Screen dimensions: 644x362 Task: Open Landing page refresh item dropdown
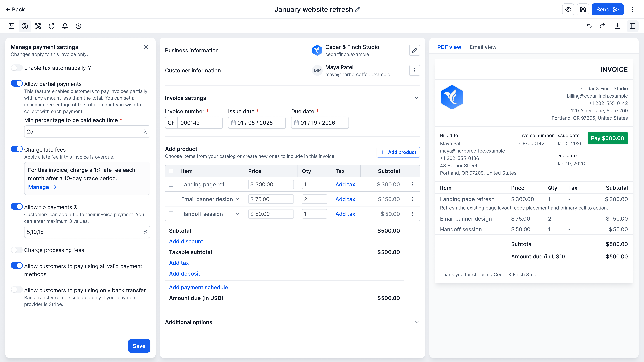pos(237,184)
